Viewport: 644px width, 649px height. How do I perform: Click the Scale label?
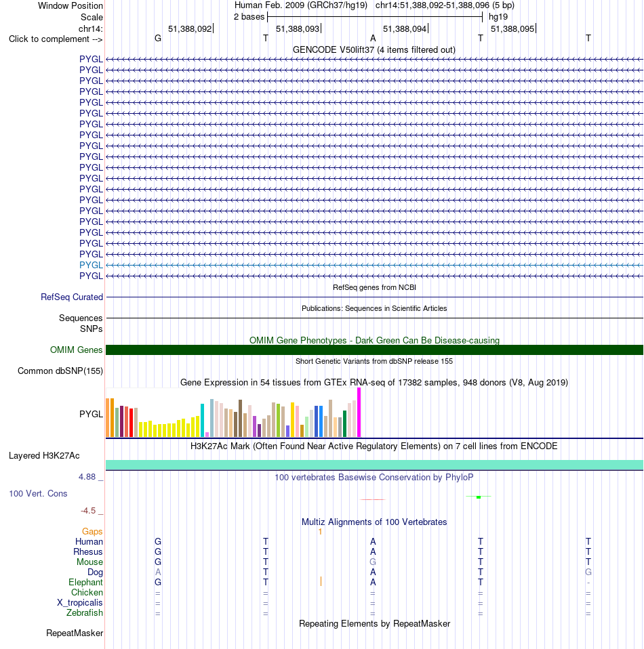(x=92, y=18)
